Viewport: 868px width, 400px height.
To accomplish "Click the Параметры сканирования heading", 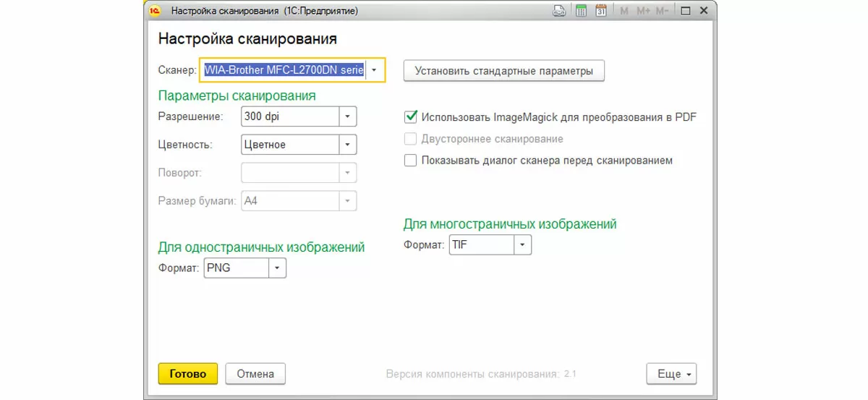I will click(x=237, y=95).
